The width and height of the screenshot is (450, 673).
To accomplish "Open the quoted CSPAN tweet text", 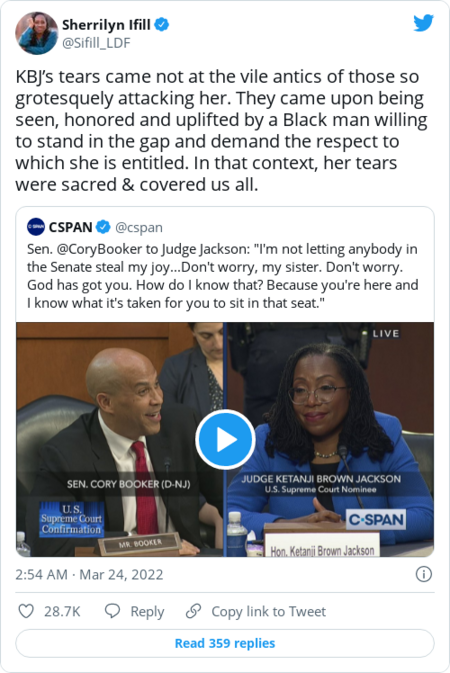I will pos(222,276).
